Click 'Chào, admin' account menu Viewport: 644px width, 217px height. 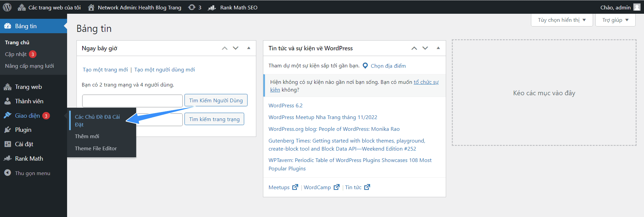(620, 7)
